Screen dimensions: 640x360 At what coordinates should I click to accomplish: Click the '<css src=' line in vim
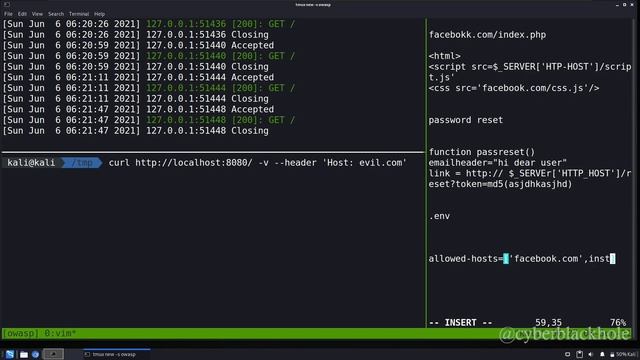514,88
